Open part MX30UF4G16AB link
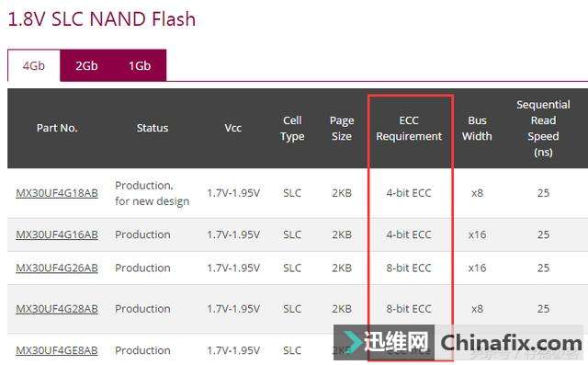 click(x=57, y=234)
